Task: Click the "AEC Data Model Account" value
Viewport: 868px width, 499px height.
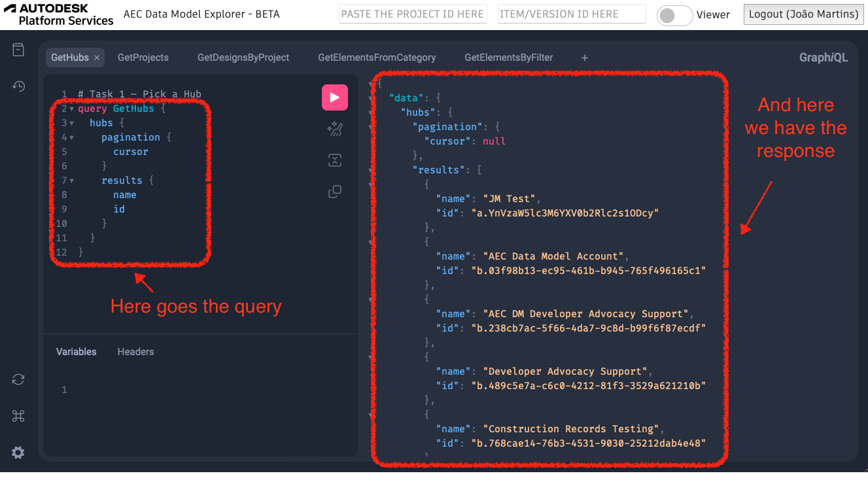Action: 553,256
